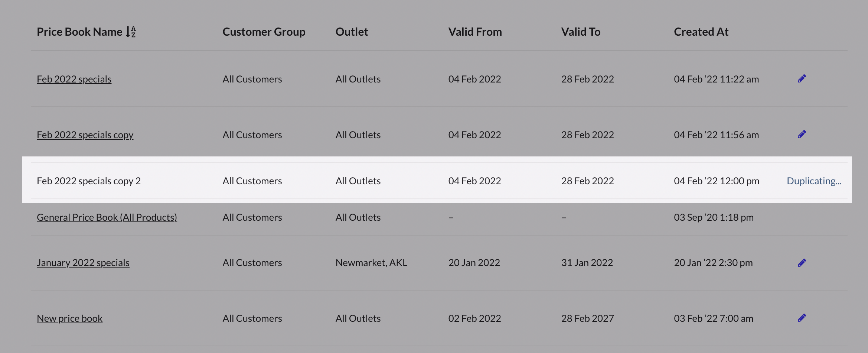Click the Valid From column header
This screenshot has height=353, width=868.
(475, 32)
